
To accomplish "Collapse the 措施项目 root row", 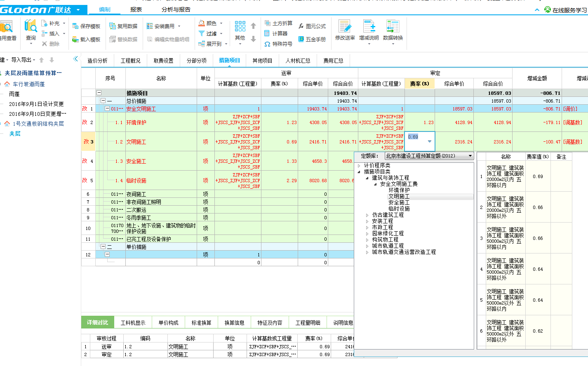I will (x=99, y=93).
